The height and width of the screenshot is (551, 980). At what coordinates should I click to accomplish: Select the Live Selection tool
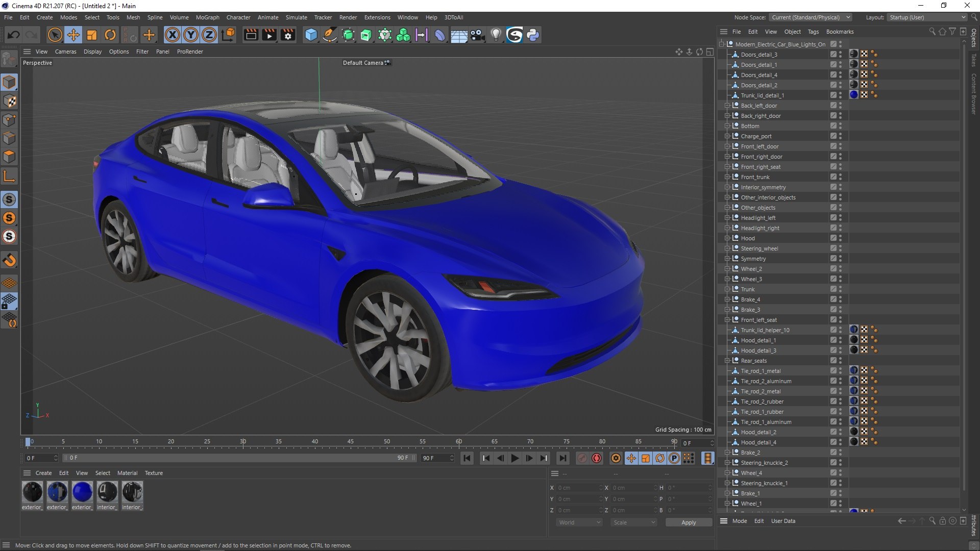pos(55,35)
